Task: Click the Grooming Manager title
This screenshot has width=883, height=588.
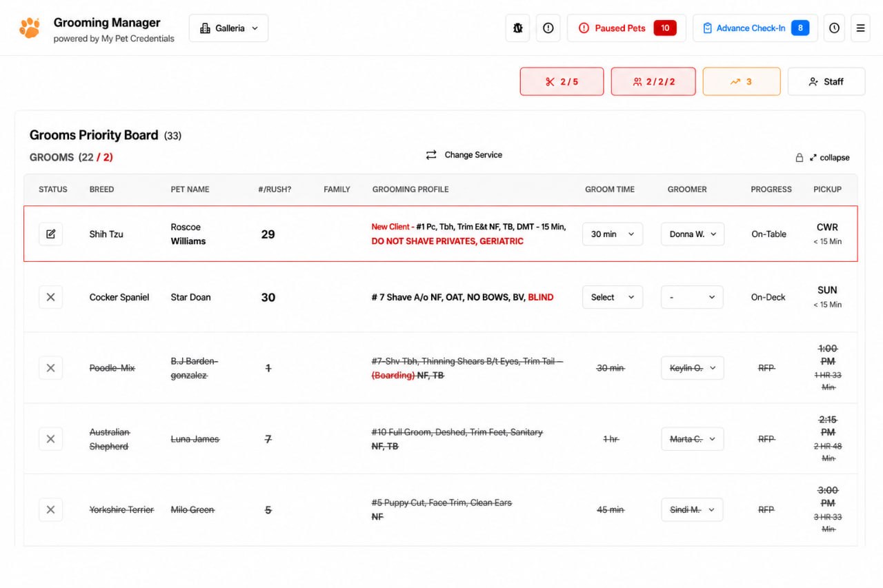Action: coord(107,23)
